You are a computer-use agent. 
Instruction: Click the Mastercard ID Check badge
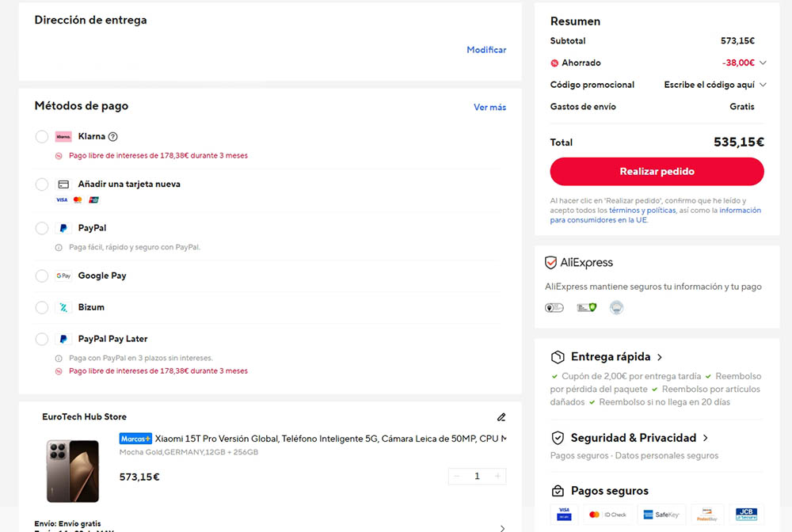point(607,515)
